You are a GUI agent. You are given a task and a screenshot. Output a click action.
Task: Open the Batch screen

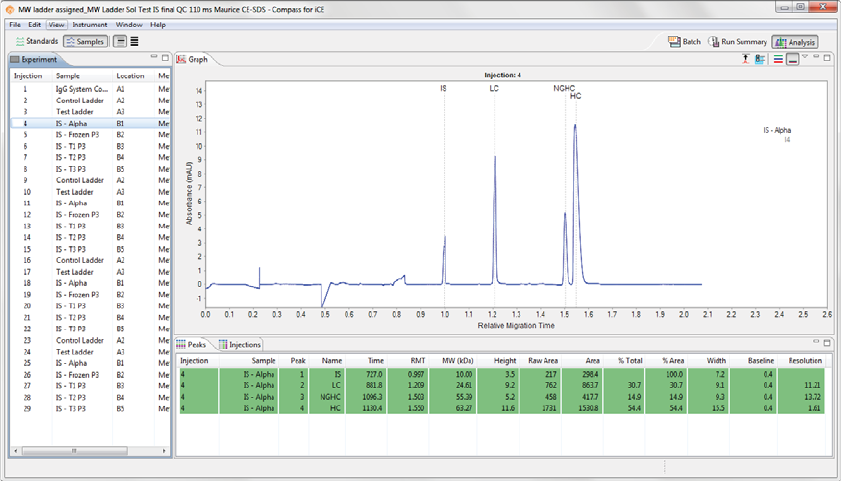pos(685,42)
